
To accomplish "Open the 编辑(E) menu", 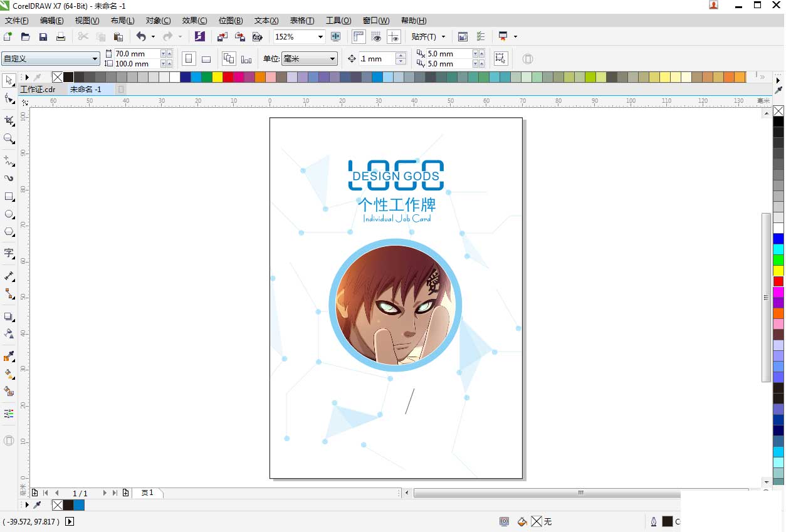I will (x=52, y=21).
